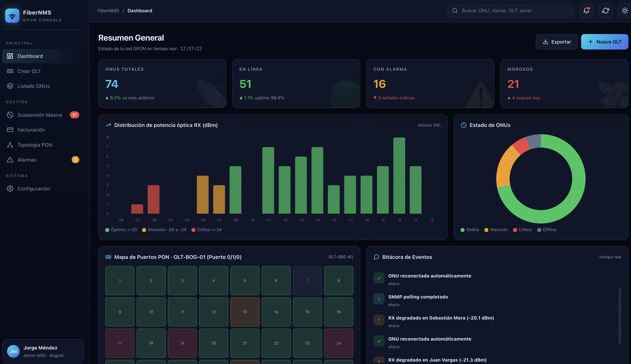Click the FiberNMS wifi logo icon
The image size is (631, 364).
click(12, 15)
